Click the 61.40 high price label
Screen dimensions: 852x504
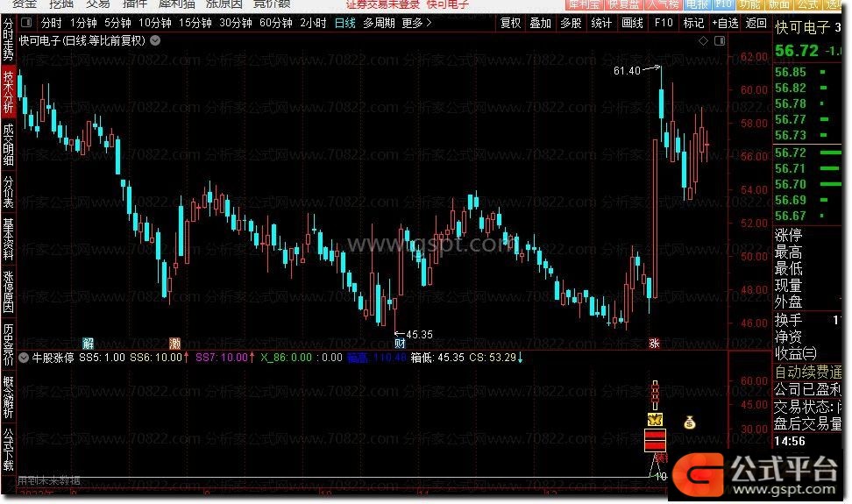[627, 71]
